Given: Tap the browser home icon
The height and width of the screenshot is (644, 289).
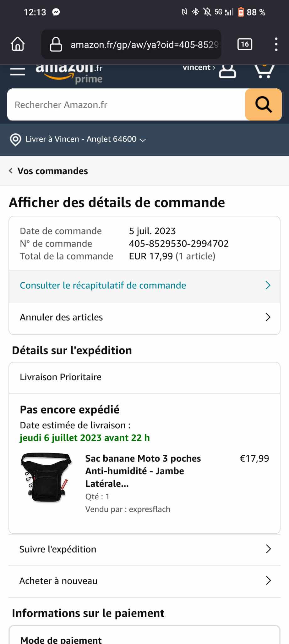Looking at the screenshot, I should [18, 44].
